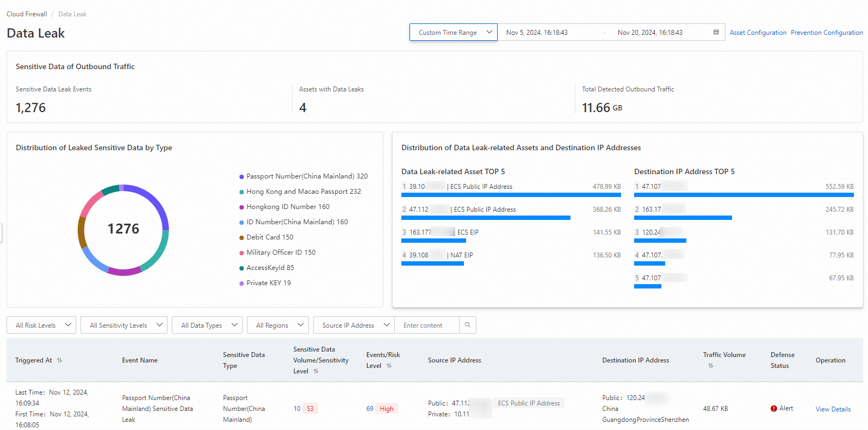868x430 pixels.
Task: Click event name Passport Number Sensitive Data Leak
Action: 157,409
